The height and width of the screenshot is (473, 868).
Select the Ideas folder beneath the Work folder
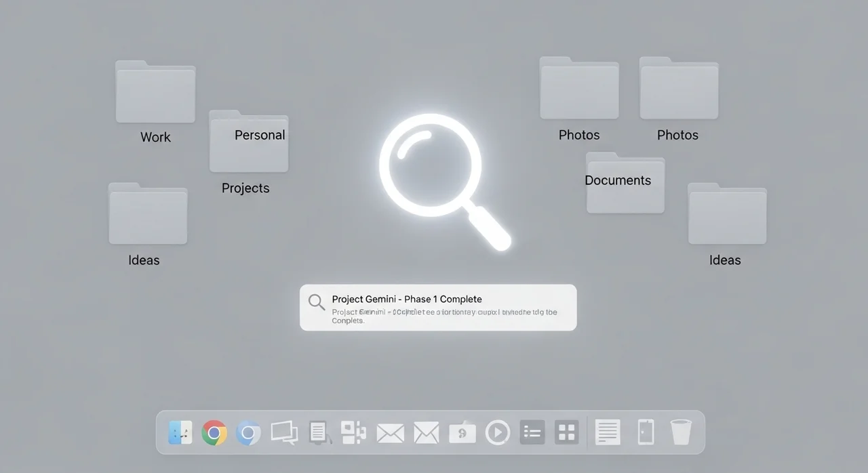click(x=148, y=214)
